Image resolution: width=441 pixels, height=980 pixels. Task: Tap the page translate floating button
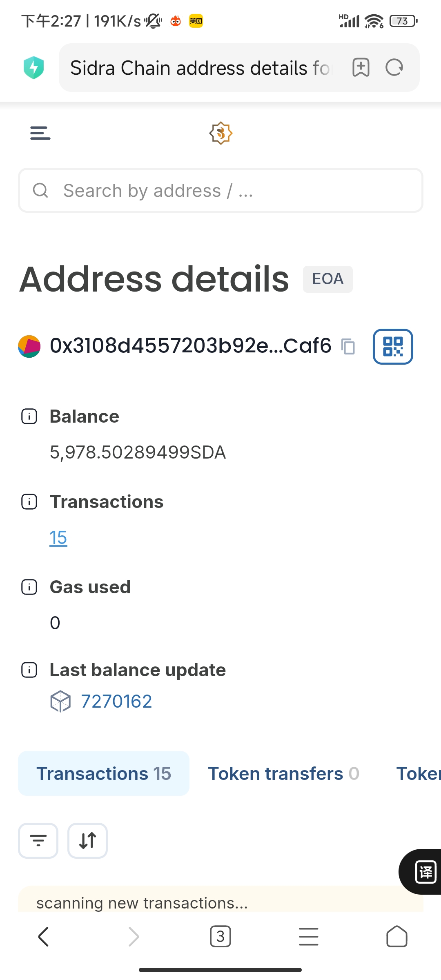click(425, 872)
